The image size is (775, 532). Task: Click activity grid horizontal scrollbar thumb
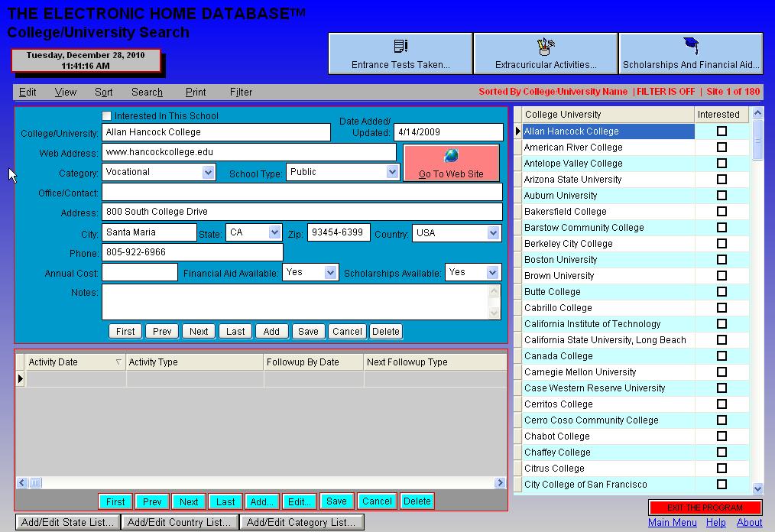(36, 482)
